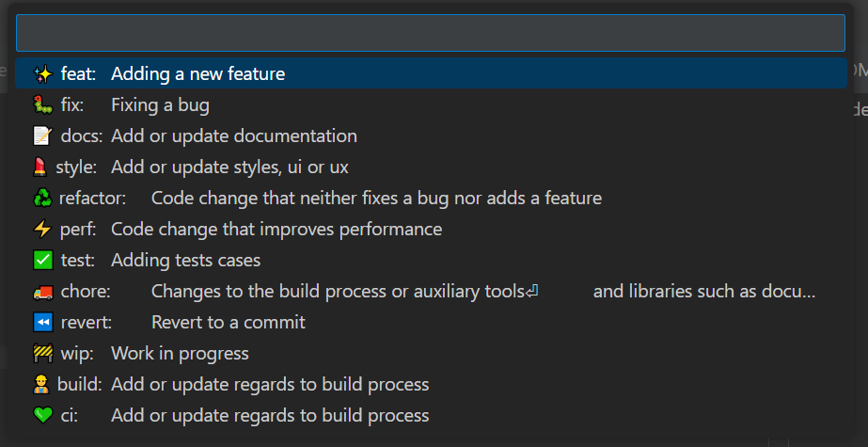868x447 pixels.
Task: Focus the commit type search input box
Action: 431,33
